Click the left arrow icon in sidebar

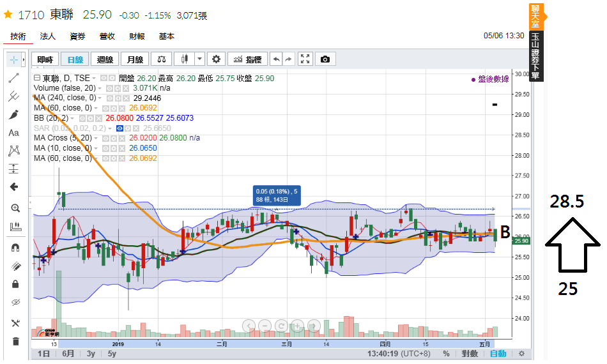[x=14, y=187]
